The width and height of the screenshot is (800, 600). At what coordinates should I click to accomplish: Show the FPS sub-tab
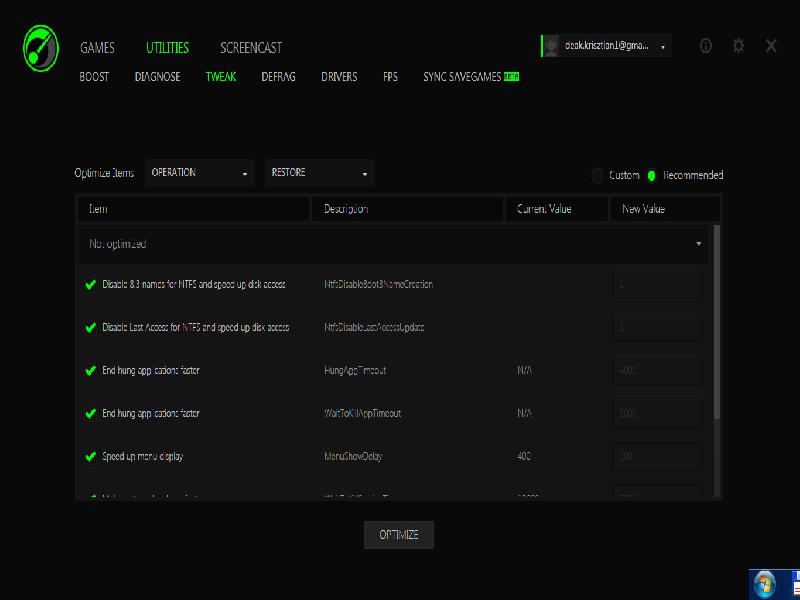pyautogui.click(x=390, y=77)
